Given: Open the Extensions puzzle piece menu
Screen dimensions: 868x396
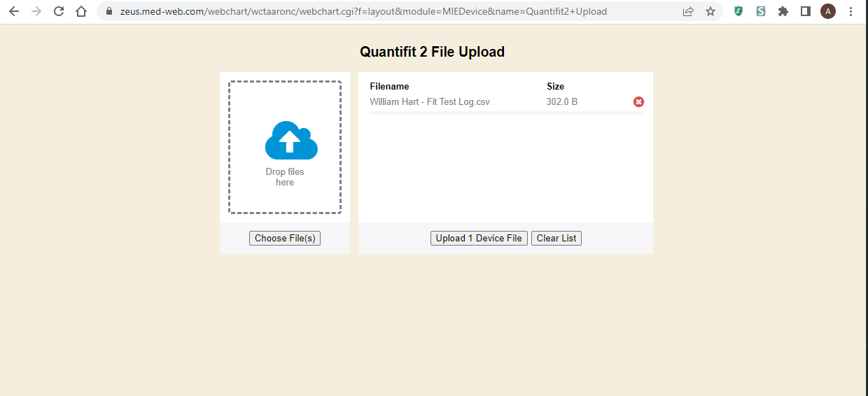Looking at the screenshot, I should tap(783, 11).
